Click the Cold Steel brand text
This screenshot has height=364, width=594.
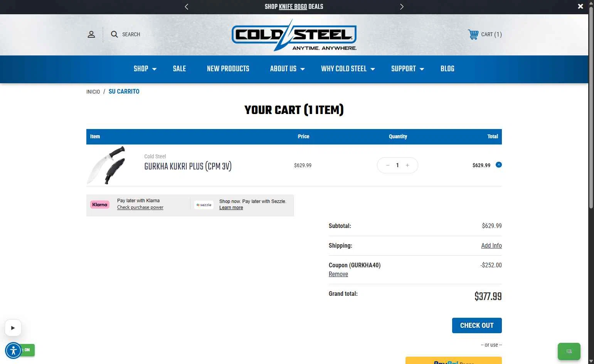pyautogui.click(x=155, y=156)
